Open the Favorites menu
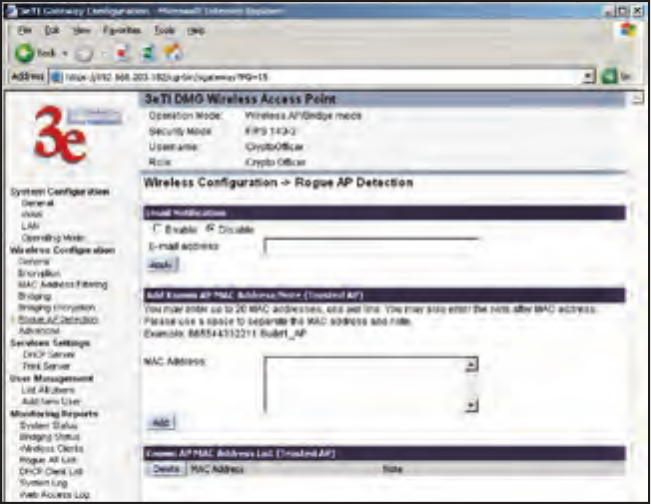 tap(122, 30)
